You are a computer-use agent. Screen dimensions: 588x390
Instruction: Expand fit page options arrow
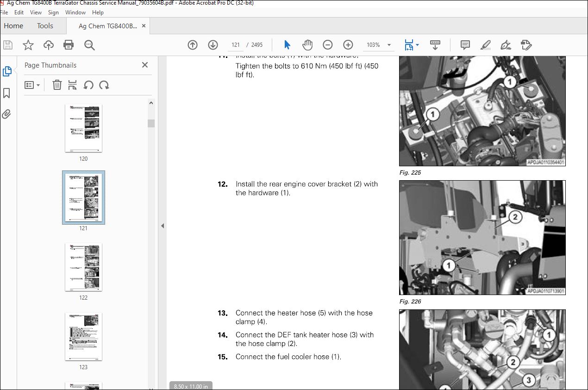418,45
